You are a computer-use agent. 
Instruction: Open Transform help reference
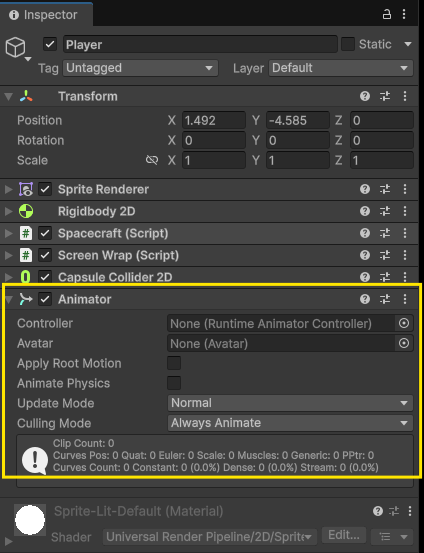[x=365, y=96]
